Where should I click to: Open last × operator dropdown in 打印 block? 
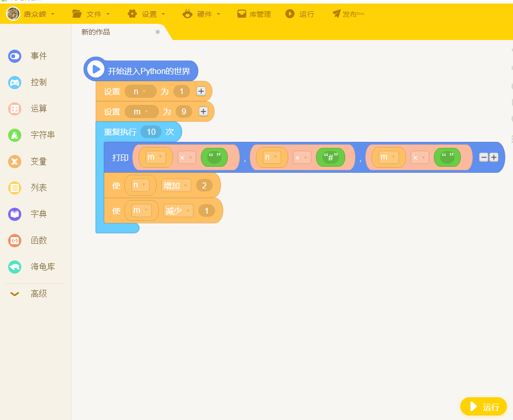coord(420,158)
